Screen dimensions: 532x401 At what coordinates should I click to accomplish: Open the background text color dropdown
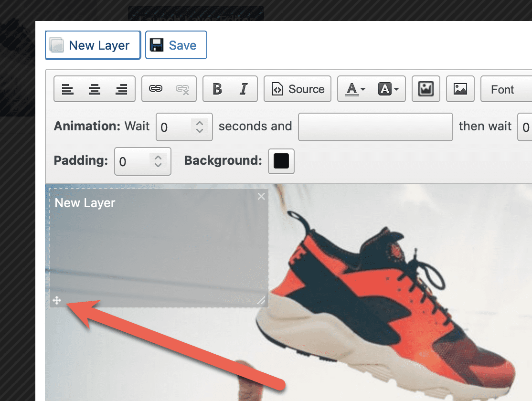coord(389,89)
